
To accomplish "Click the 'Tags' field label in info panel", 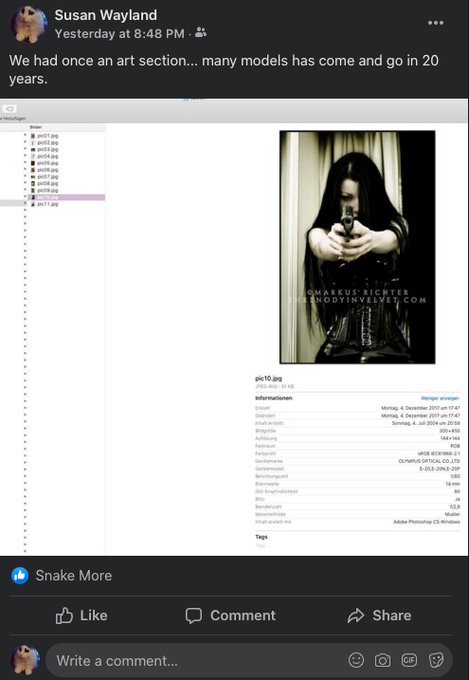I will (x=261, y=537).
